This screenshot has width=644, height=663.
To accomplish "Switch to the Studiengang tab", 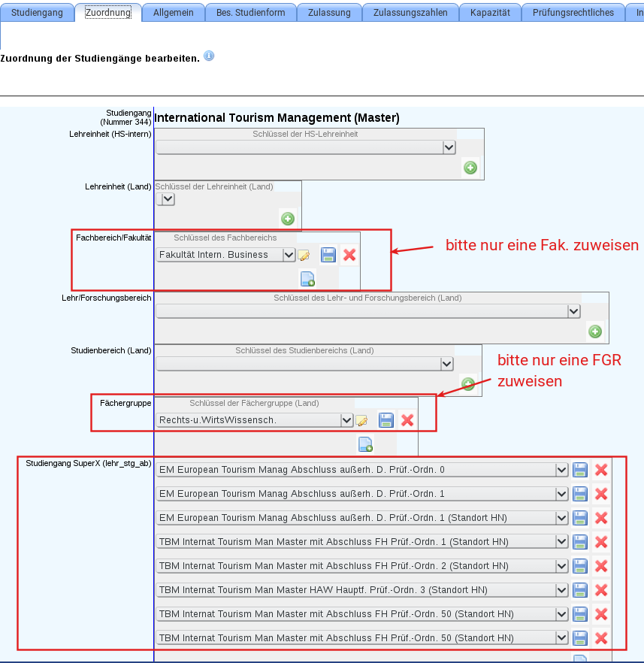I will [37, 12].
